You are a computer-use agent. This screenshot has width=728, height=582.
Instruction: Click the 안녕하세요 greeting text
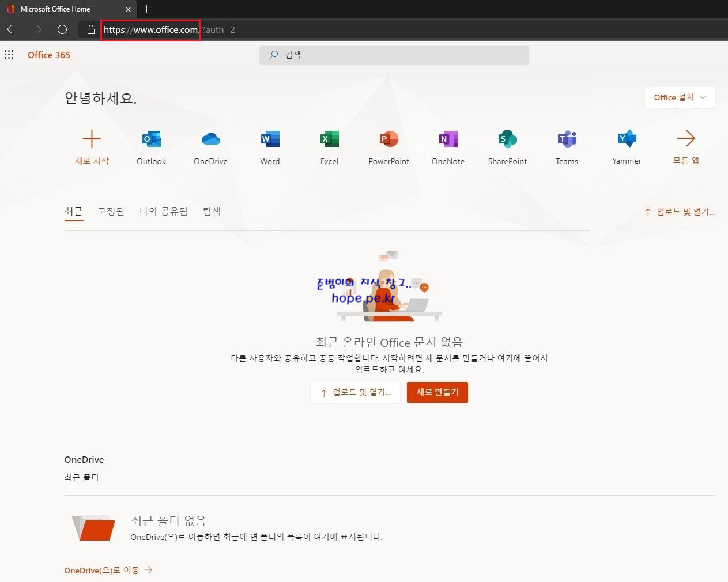click(x=100, y=98)
